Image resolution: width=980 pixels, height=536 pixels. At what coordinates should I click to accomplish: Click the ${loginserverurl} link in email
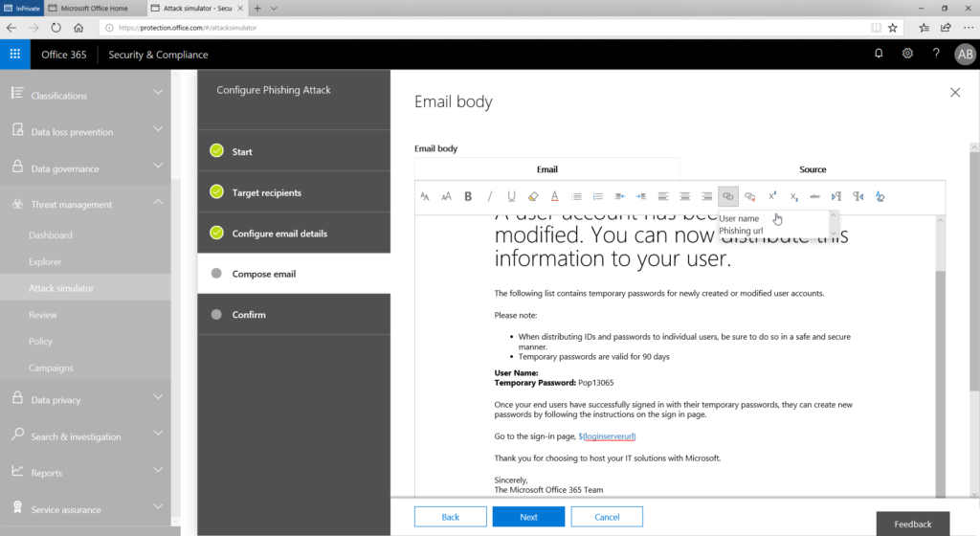607,436
